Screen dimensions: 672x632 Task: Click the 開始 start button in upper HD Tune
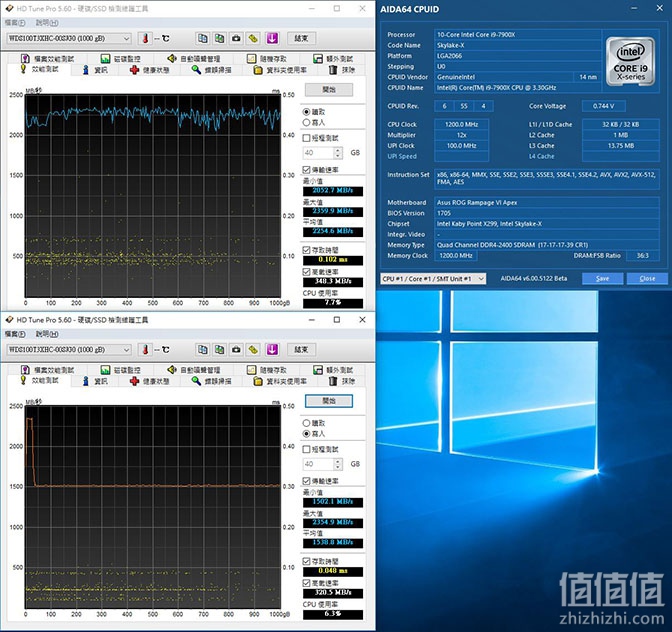(329, 90)
